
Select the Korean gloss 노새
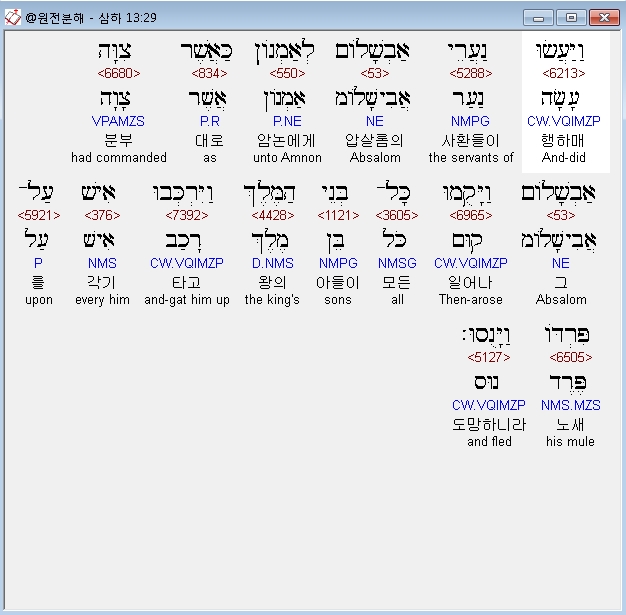pos(571,425)
